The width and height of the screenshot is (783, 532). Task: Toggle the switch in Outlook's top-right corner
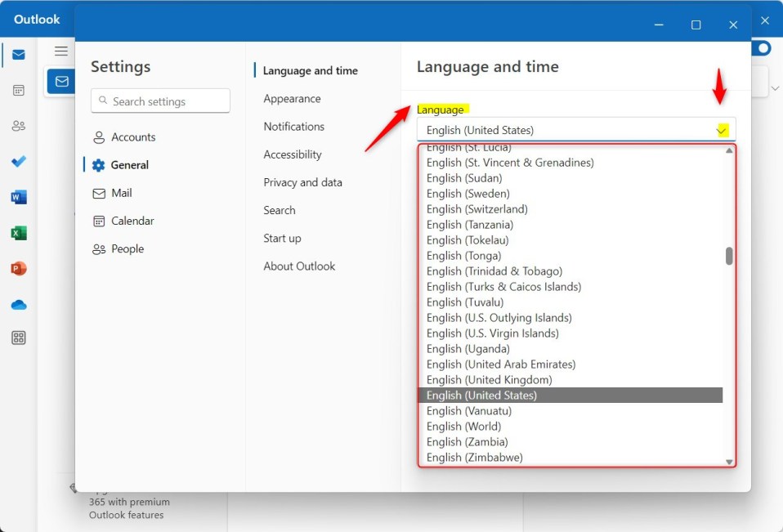[x=762, y=48]
